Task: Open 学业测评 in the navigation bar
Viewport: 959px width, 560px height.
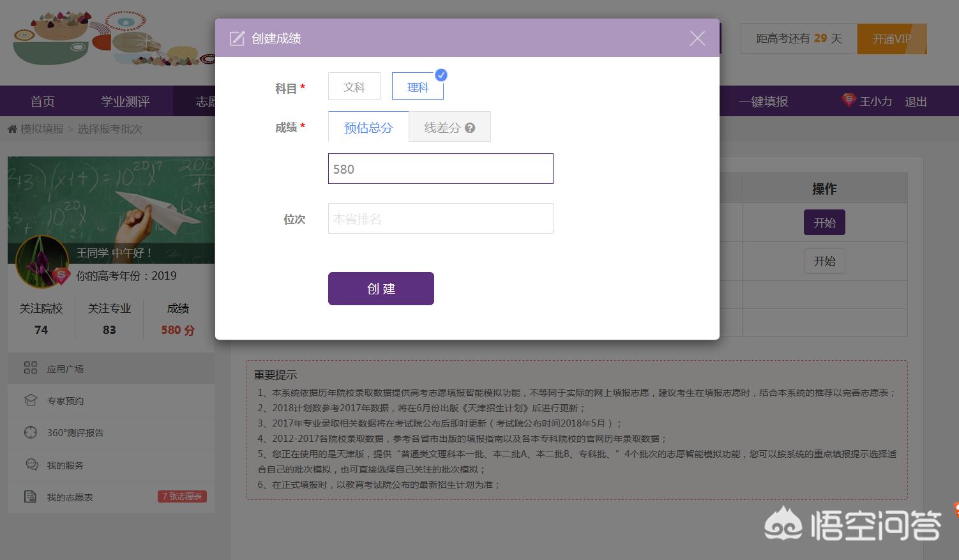Action: pos(125,102)
